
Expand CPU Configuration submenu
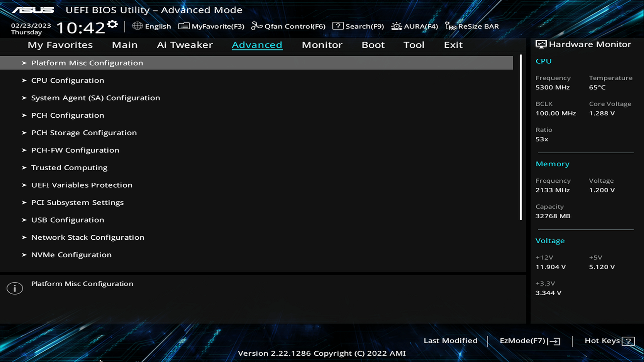pyautogui.click(x=67, y=80)
